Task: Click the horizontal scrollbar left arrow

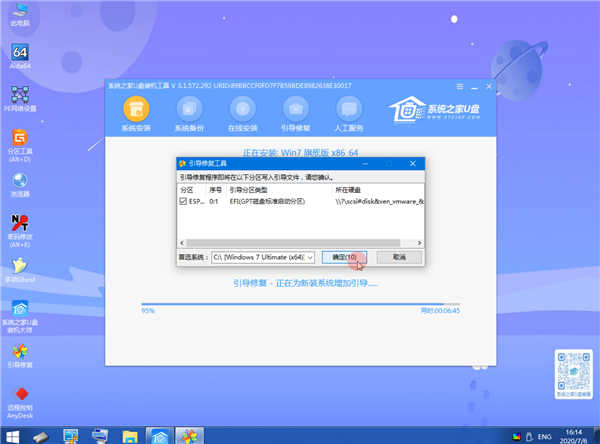Action: tap(182, 243)
